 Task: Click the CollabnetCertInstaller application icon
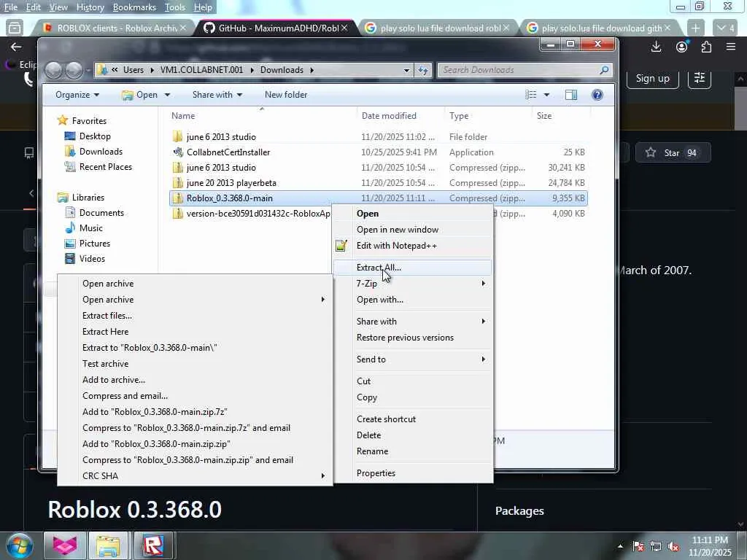coord(178,152)
